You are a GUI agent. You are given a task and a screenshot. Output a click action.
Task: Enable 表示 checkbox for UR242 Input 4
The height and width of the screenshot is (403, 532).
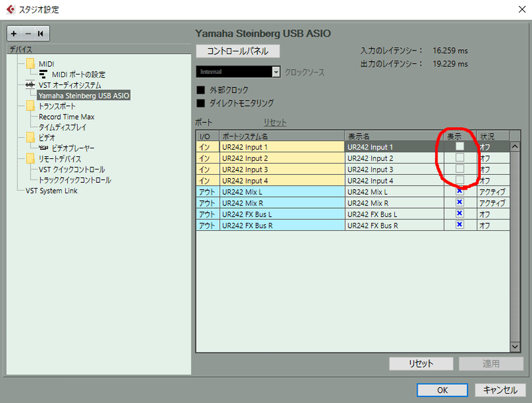[460, 180]
